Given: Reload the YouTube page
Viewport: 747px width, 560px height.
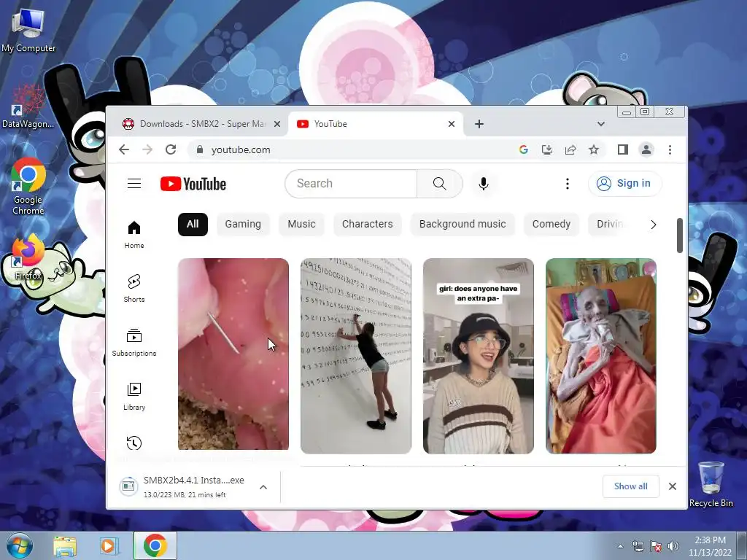Looking at the screenshot, I should click(x=171, y=149).
